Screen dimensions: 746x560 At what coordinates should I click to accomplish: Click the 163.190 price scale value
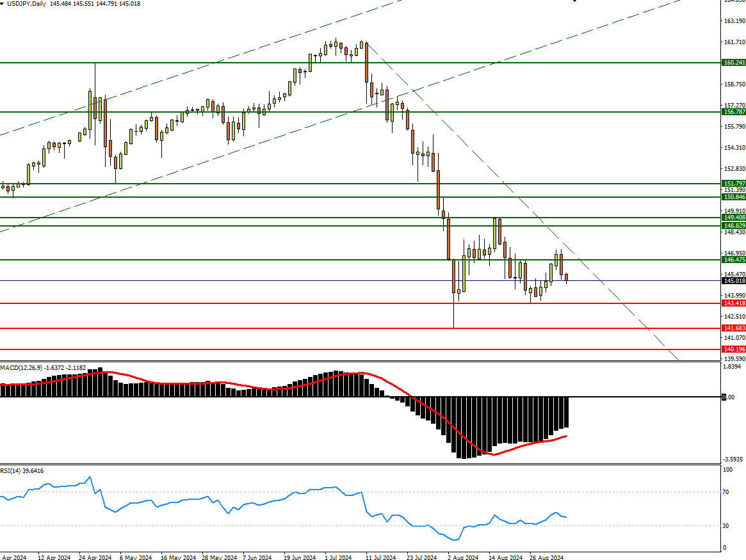tap(734, 21)
